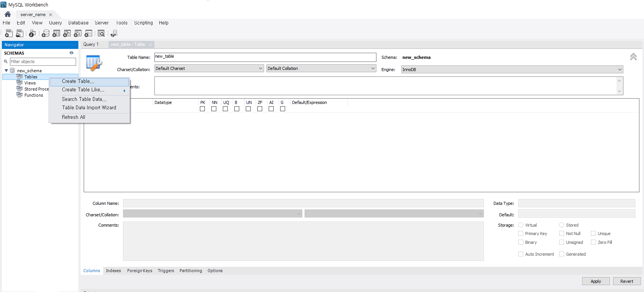This screenshot has width=644, height=292.
Task: Tick the UN unsigned column checkbox
Action: (x=248, y=109)
